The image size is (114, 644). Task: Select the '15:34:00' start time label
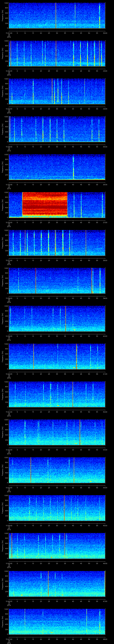(9, 147)
